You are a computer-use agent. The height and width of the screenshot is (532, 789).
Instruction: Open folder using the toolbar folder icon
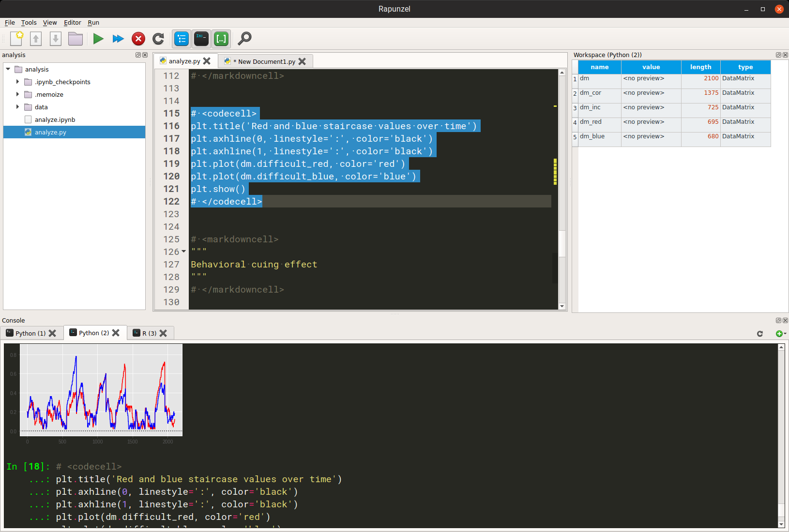(x=76, y=39)
